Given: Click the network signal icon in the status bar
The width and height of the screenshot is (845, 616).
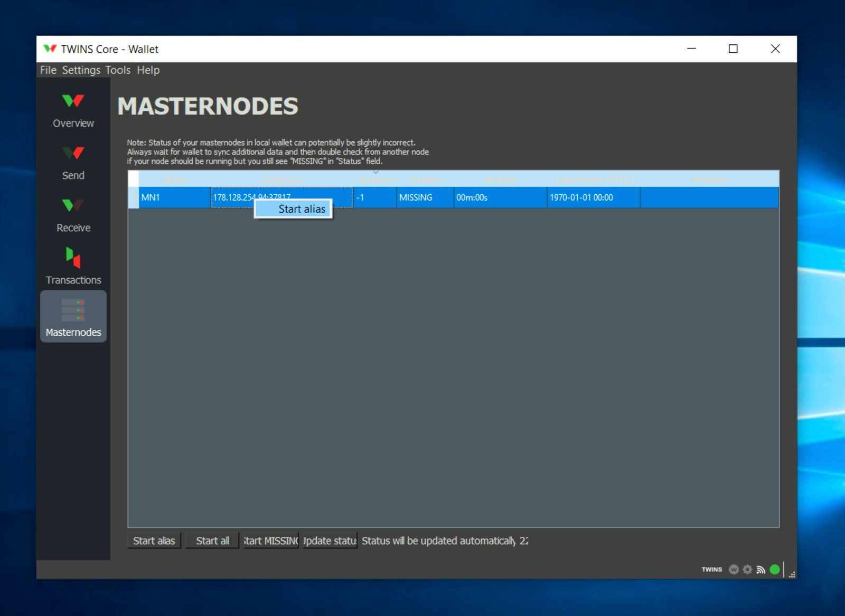Looking at the screenshot, I should point(761,570).
